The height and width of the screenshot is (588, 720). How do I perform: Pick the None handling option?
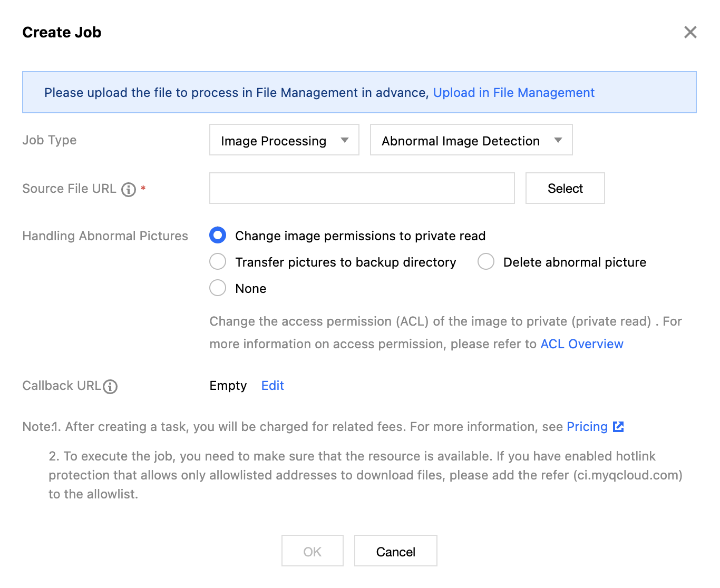(x=218, y=288)
